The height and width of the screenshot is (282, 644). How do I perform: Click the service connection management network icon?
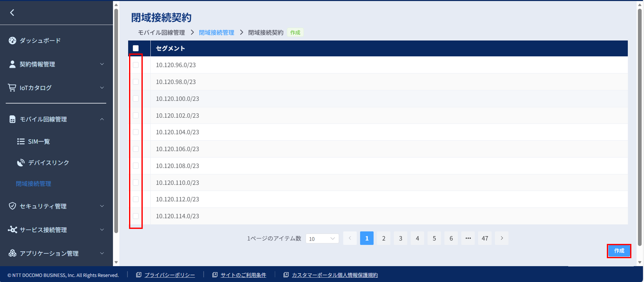[x=12, y=229]
